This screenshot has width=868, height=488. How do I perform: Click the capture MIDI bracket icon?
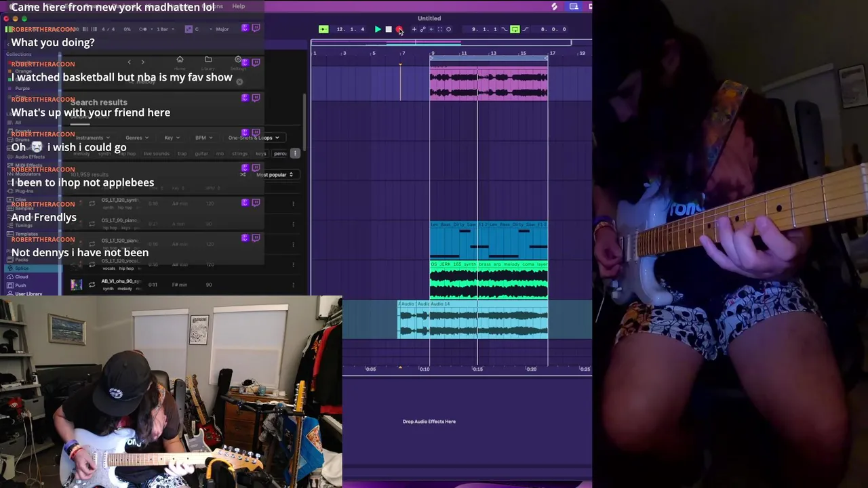coord(440,29)
